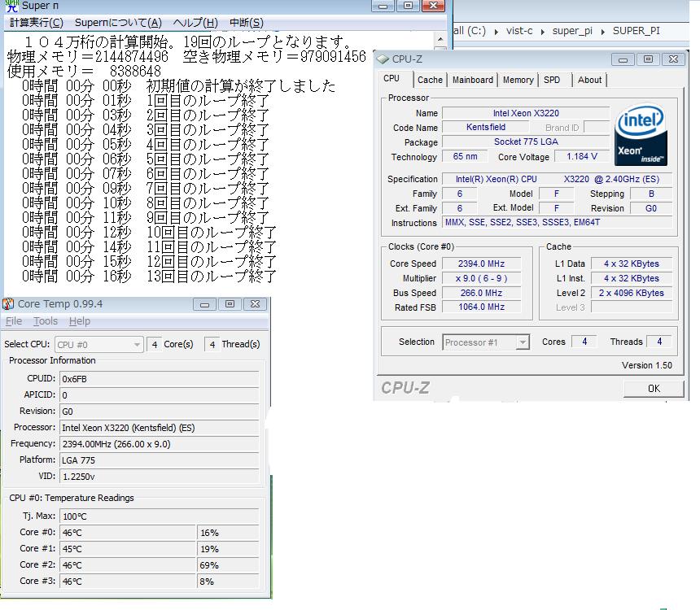Image resolution: width=700 pixels, height=610 pixels.
Task: Click the Specification field in CPU-Z
Action: pyautogui.click(x=557, y=179)
